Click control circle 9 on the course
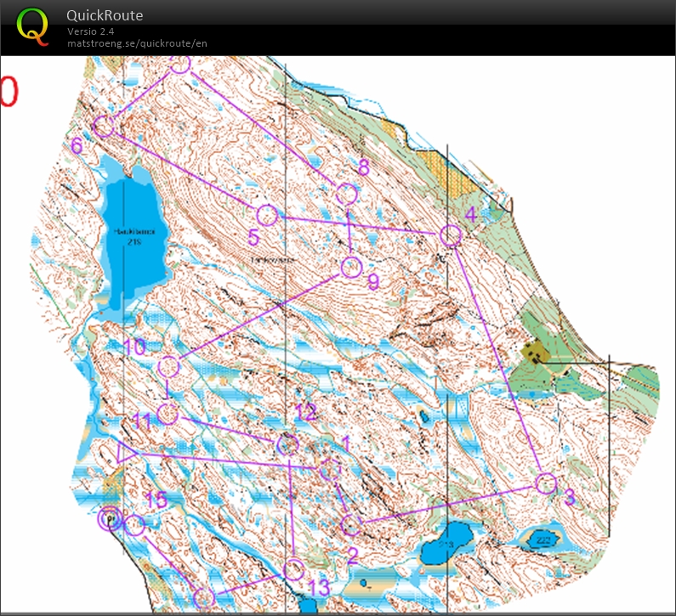Screen dimensions: 676x616 click(351, 268)
